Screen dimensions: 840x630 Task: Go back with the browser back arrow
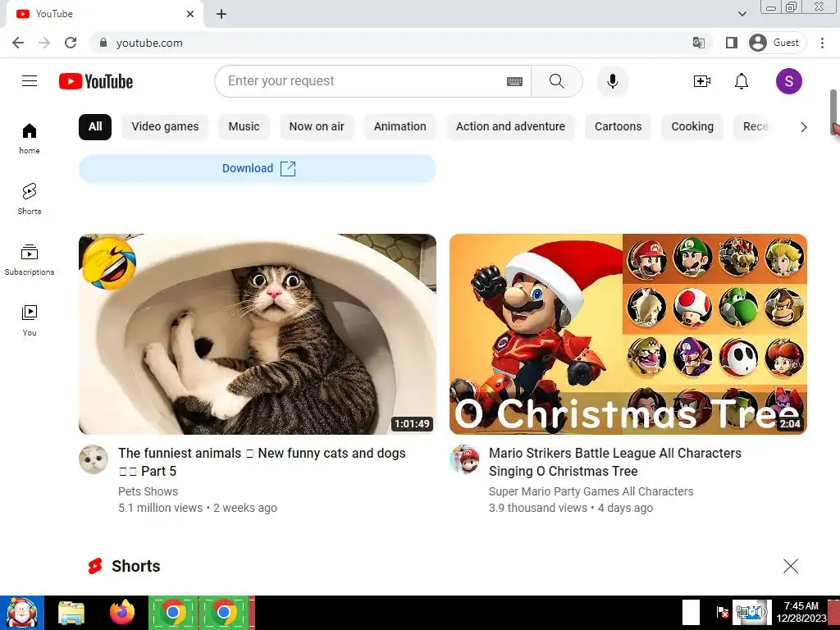click(x=18, y=43)
